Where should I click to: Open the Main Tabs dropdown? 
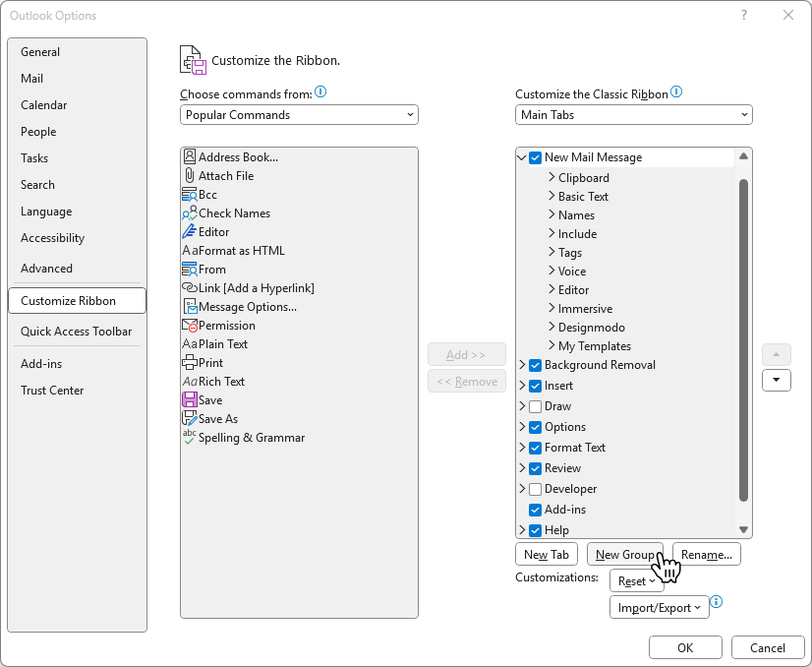coord(633,115)
